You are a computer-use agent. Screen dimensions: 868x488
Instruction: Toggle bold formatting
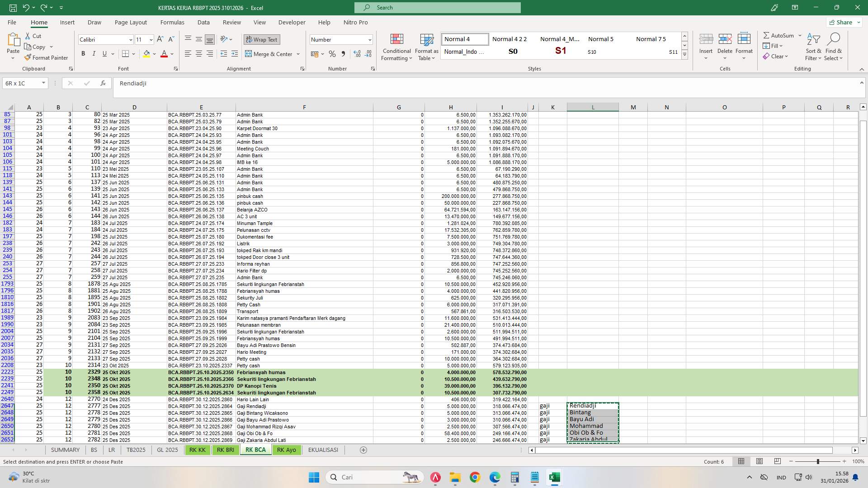click(x=83, y=53)
